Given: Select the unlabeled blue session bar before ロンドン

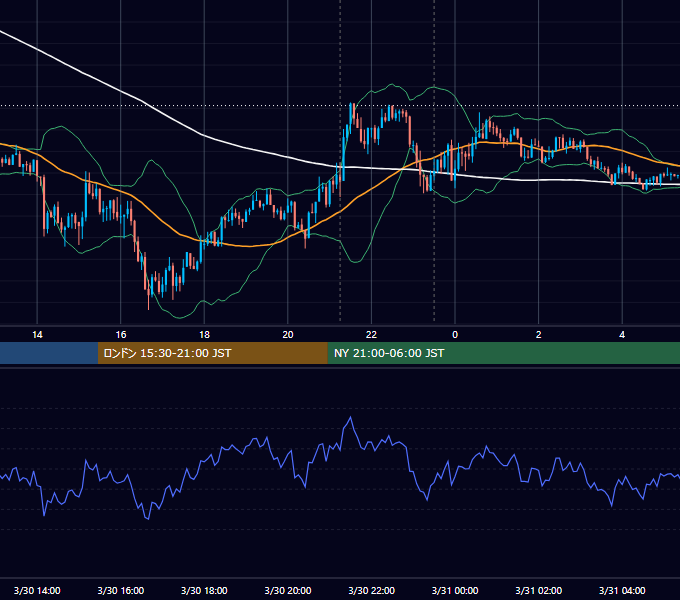Looking at the screenshot, I should pos(49,353).
